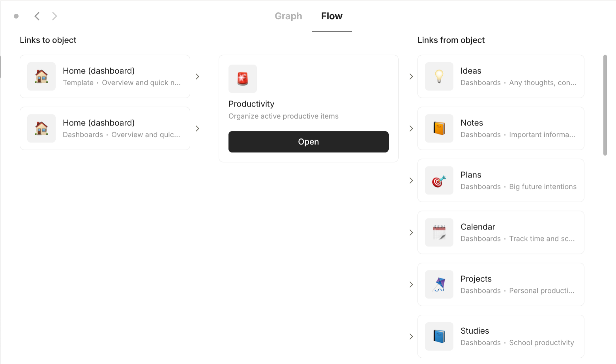The width and height of the screenshot is (616, 364).
Task: Expand the chevron next to Ideas
Action: pos(411,77)
